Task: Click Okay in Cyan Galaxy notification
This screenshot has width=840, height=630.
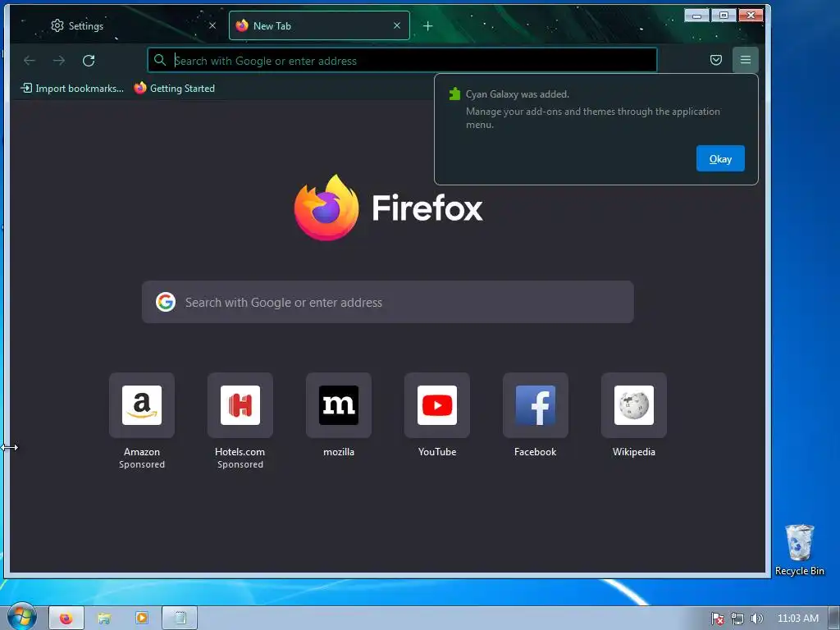Action: (720, 158)
